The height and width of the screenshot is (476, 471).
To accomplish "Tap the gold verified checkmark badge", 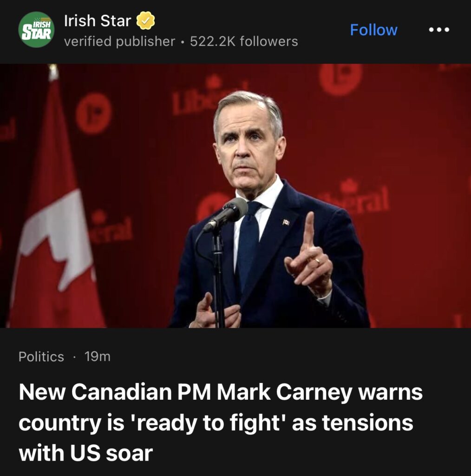I will click(145, 20).
